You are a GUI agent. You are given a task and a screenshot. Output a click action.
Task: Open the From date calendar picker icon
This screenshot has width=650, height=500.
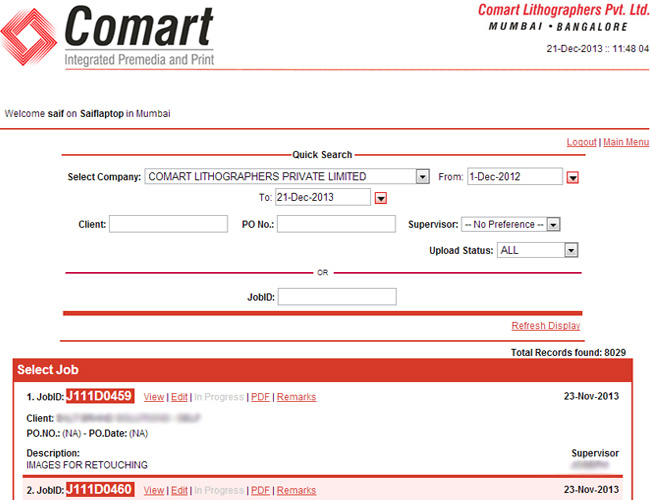coord(572,177)
